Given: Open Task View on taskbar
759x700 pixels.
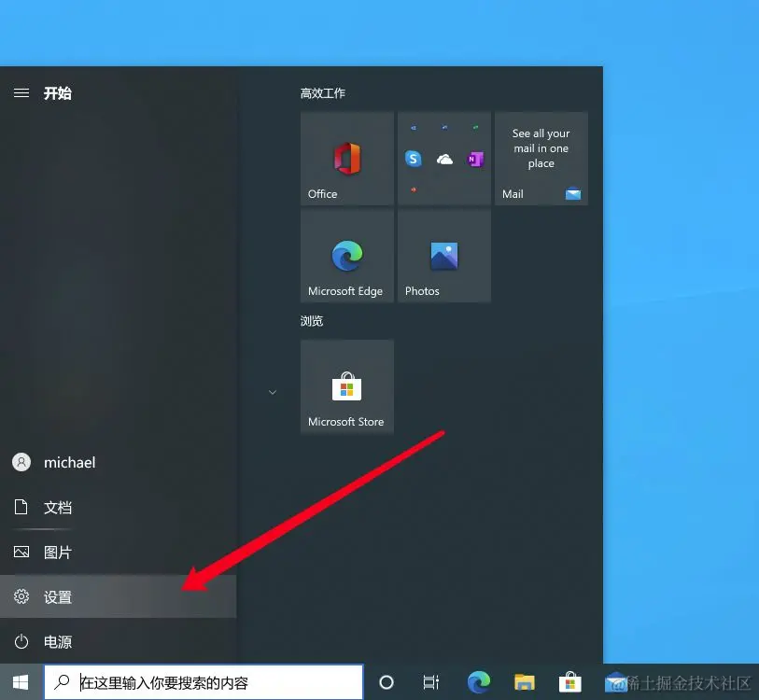Looking at the screenshot, I should (430, 682).
